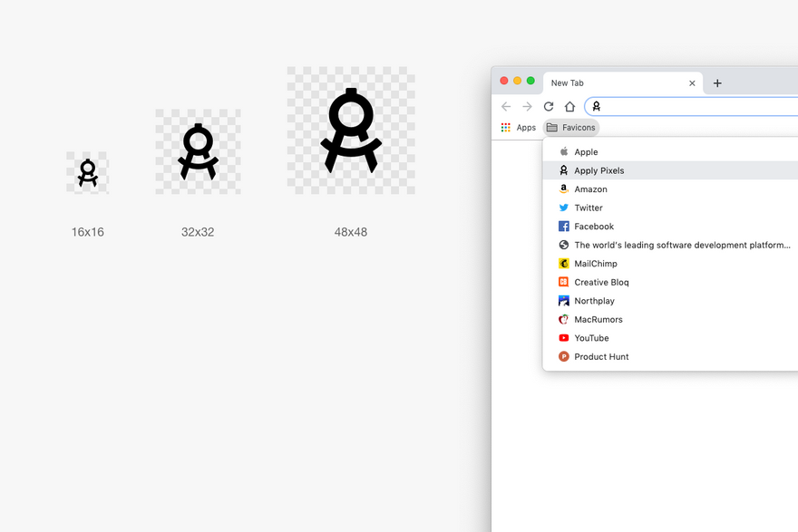The image size is (798, 532).
Task: Select the 48x48 compass icon preview
Action: [x=351, y=131]
